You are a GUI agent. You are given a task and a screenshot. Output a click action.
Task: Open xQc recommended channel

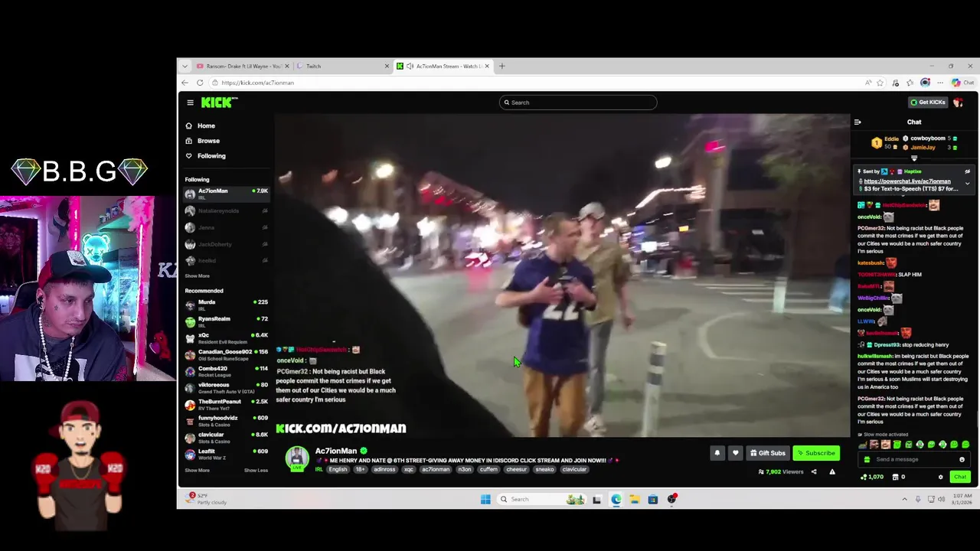point(226,338)
